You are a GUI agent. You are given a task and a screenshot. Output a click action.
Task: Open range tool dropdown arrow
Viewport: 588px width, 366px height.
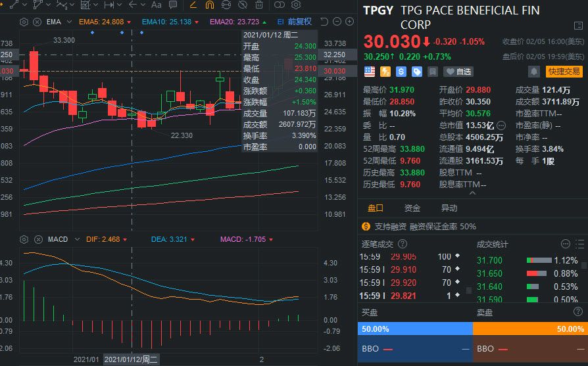(x=120, y=5)
